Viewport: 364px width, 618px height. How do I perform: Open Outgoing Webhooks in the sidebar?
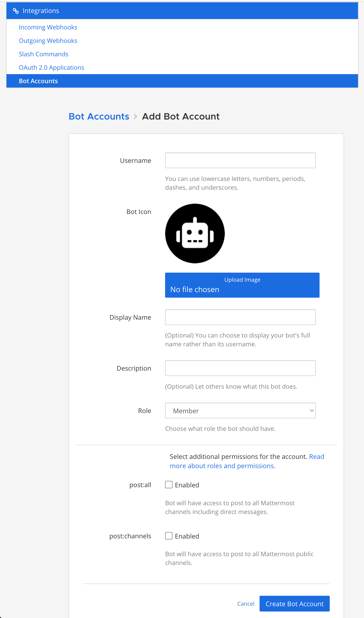click(48, 41)
